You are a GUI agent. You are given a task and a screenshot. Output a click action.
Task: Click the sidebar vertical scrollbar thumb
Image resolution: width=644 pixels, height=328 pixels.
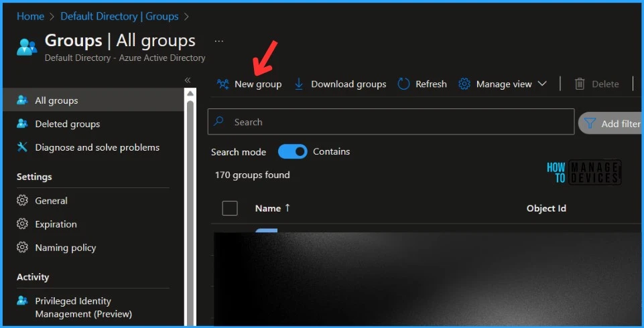click(x=190, y=213)
